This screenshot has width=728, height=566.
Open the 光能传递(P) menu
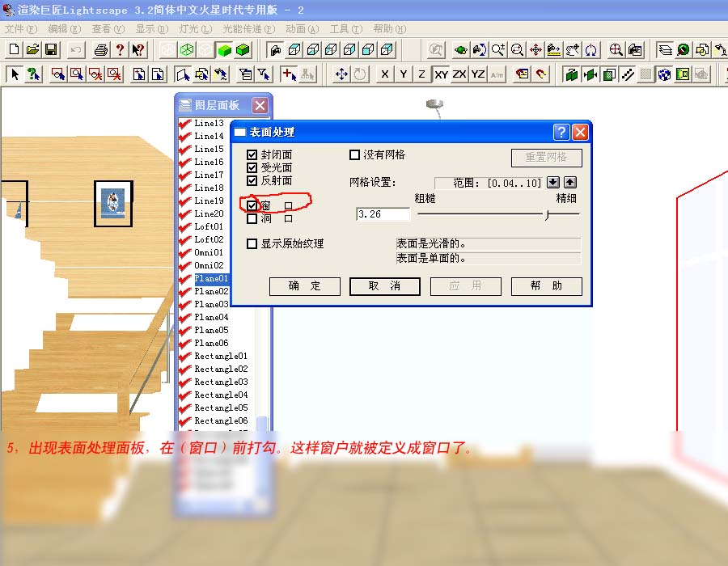248,29
